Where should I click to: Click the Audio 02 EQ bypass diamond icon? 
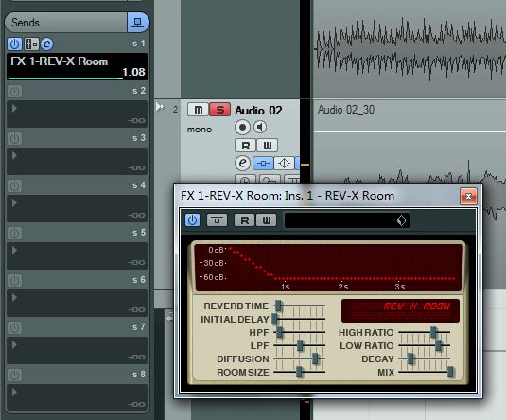pos(284,164)
